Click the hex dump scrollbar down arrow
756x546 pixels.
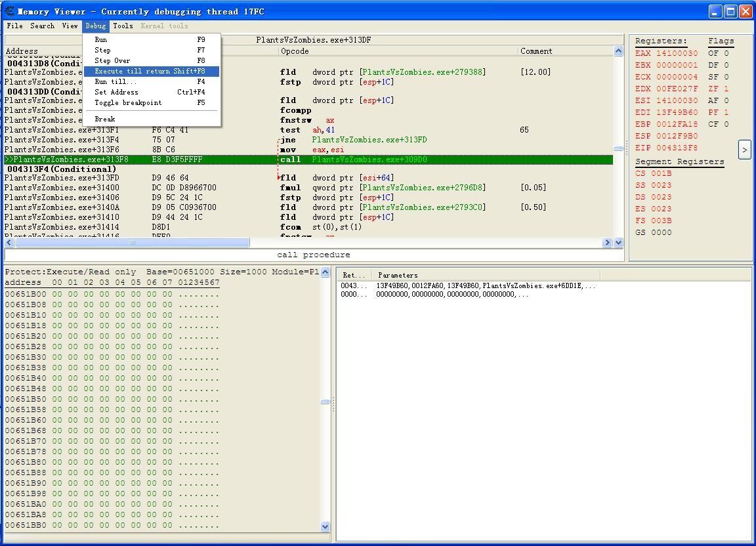325,526
